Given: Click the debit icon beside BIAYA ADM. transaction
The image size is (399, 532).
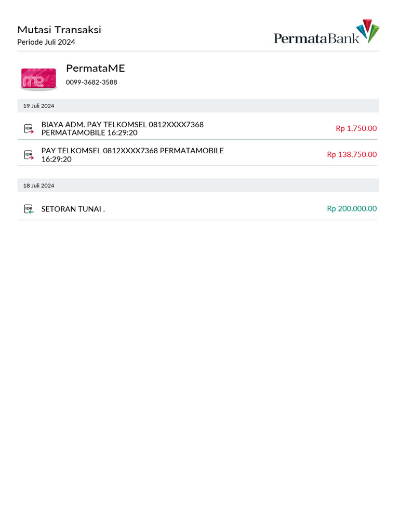Looking at the screenshot, I should point(29,128).
